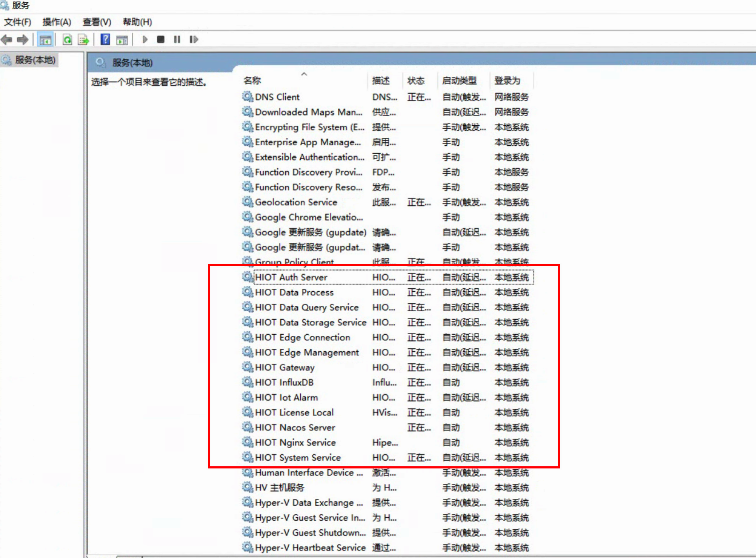Screen dimensions: 756x558
Task: Select HIOT Edge Connection row
Action: (387, 337)
